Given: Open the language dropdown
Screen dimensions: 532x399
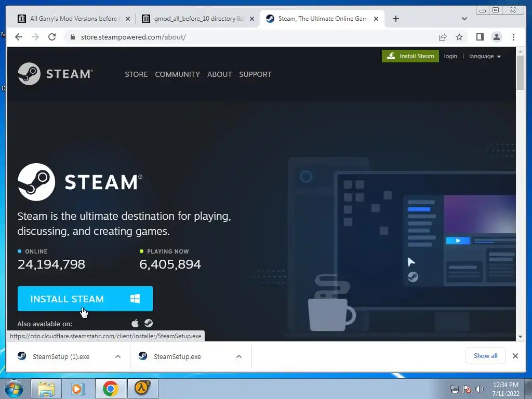Looking at the screenshot, I should (x=485, y=56).
